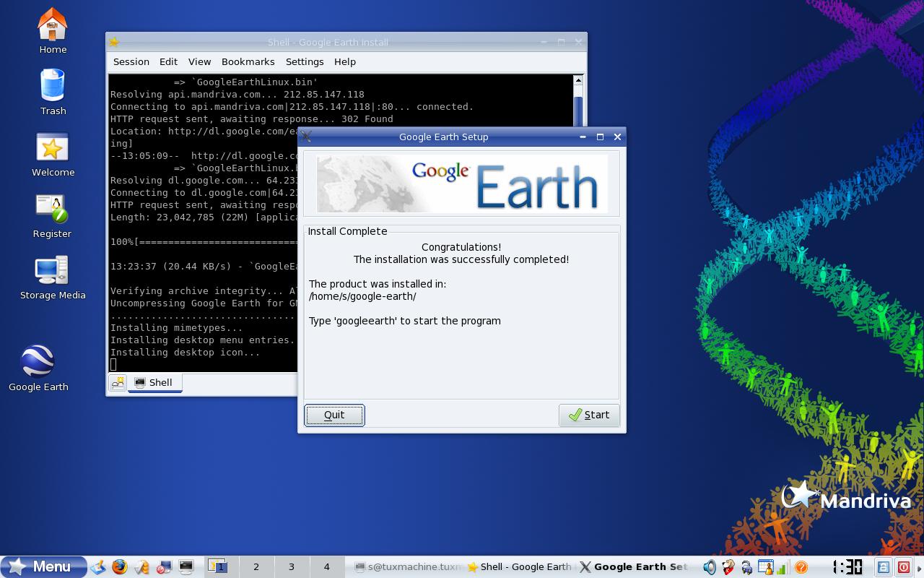Select Google Earth Setup taskbar entry
Viewport: 924px width, 578px height.
[x=635, y=566]
